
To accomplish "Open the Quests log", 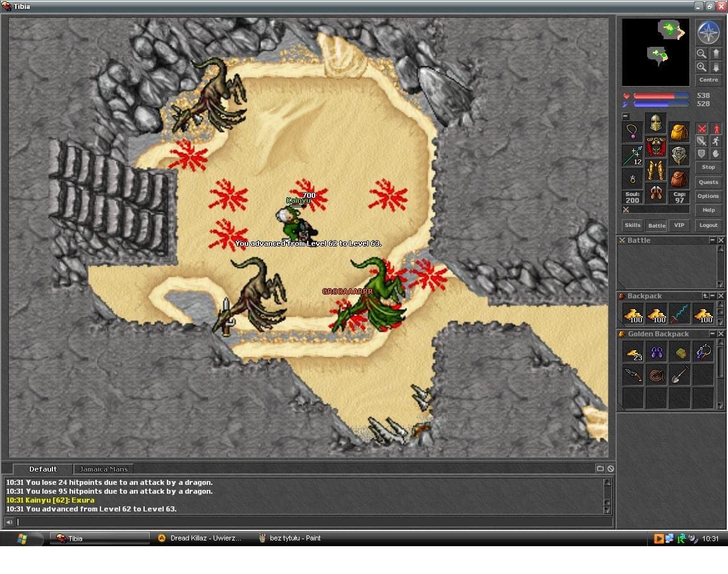I will tap(708, 182).
